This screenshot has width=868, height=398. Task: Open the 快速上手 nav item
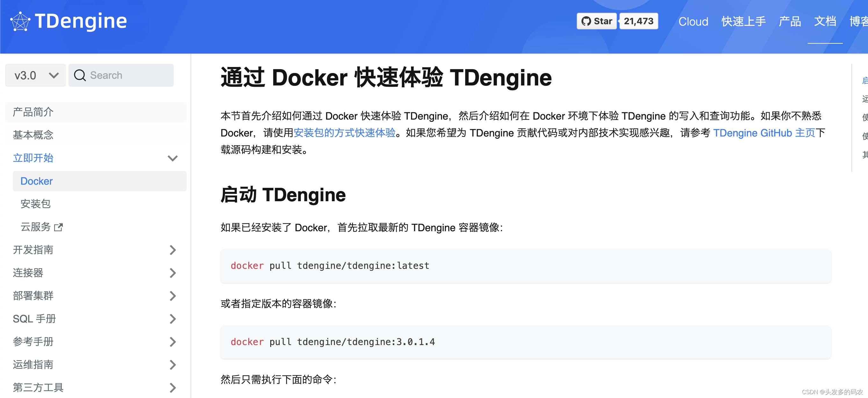coord(743,22)
